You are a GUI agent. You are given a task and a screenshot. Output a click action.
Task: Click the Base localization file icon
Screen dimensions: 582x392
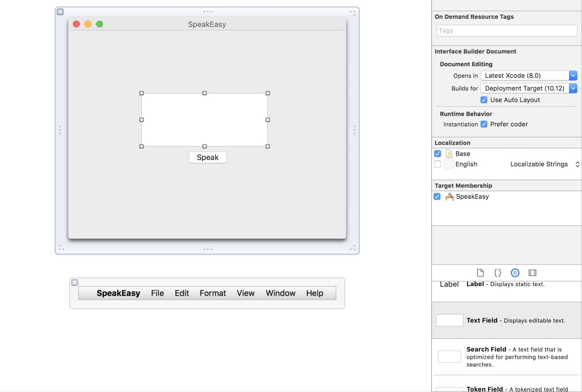tap(449, 154)
